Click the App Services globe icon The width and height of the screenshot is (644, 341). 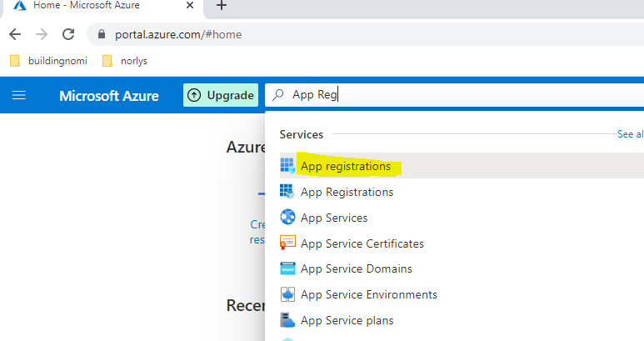[287, 217]
